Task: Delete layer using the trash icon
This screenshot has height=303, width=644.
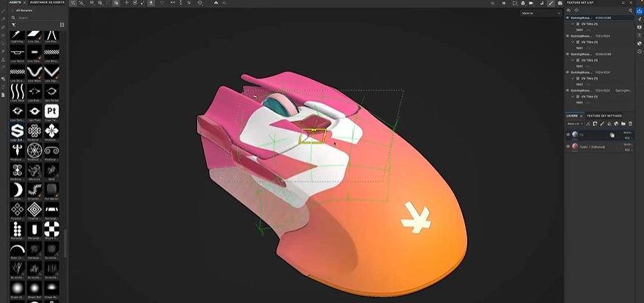Action: 630,124
